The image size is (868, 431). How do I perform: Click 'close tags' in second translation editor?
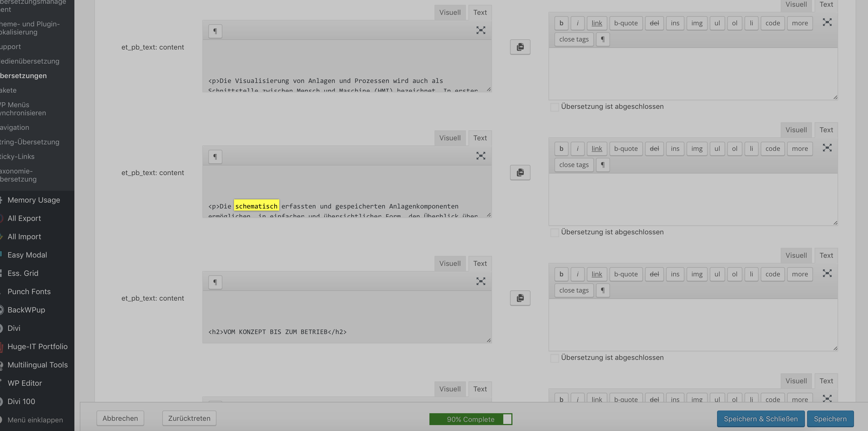[x=574, y=165]
